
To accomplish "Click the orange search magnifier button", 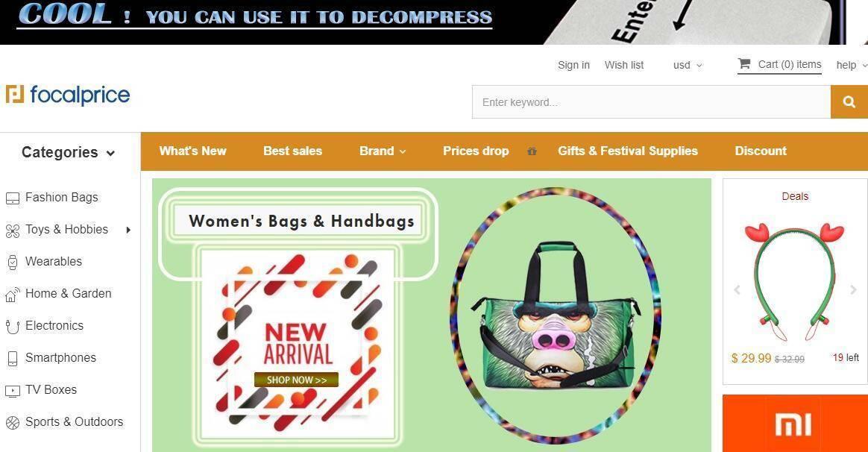I will [849, 102].
